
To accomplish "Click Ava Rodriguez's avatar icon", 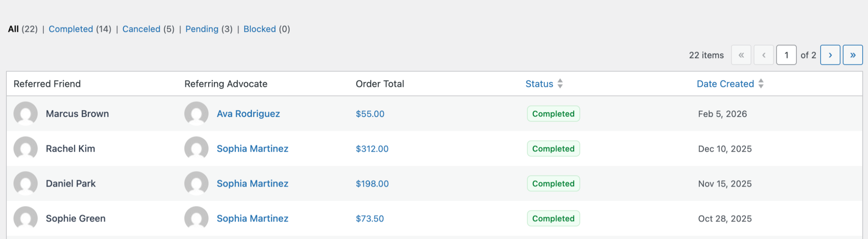I will click(196, 114).
